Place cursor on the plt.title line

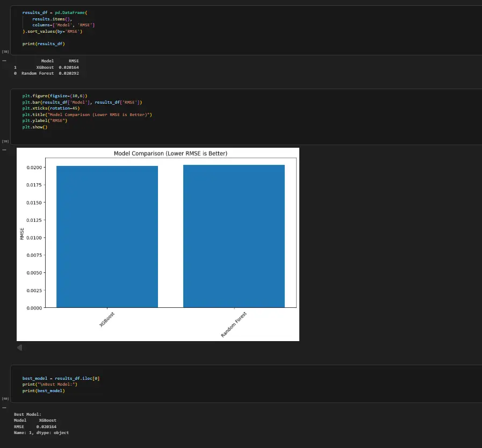[x=87, y=114]
